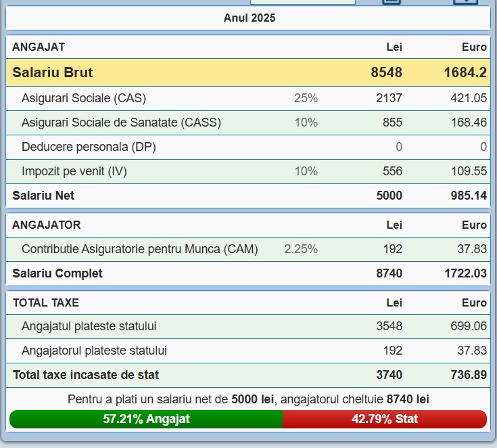Click the Salariu Complet row value 8740
Viewport: 497px width, 448px height.
tap(389, 273)
